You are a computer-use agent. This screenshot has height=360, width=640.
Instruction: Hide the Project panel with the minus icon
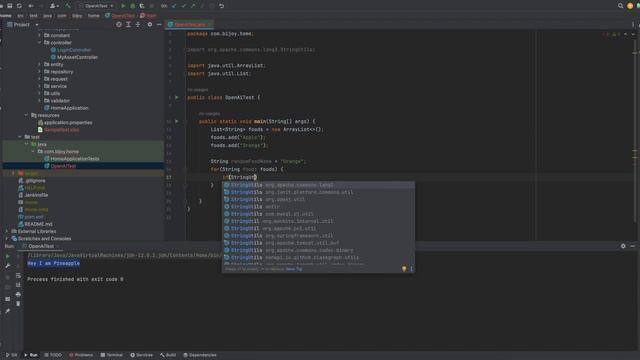click(159, 24)
